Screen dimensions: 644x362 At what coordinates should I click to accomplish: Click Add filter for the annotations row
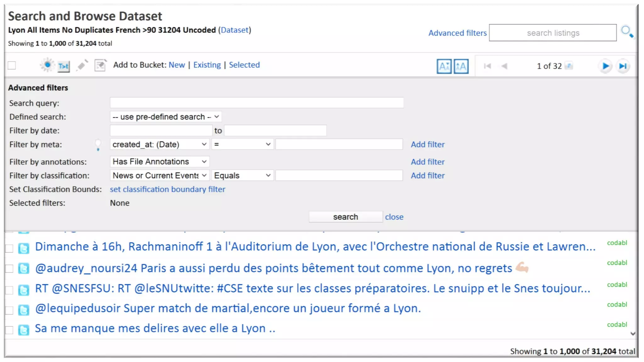pyautogui.click(x=428, y=162)
